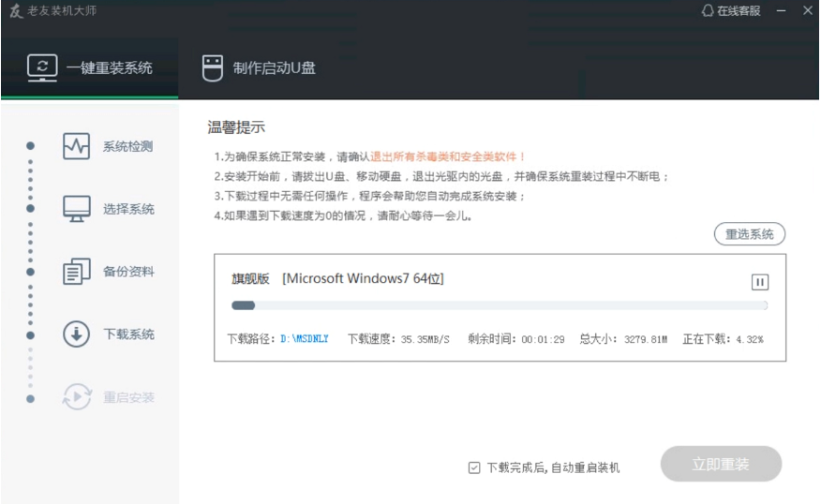Click the 选择系统 monitor icon
This screenshot has height=504, width=821.
[x=77, y=209]
